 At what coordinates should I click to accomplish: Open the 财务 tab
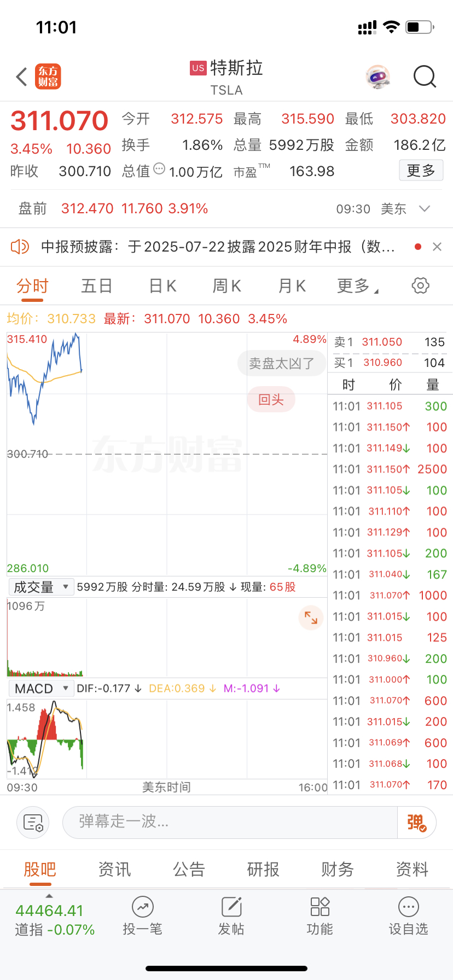338,869
